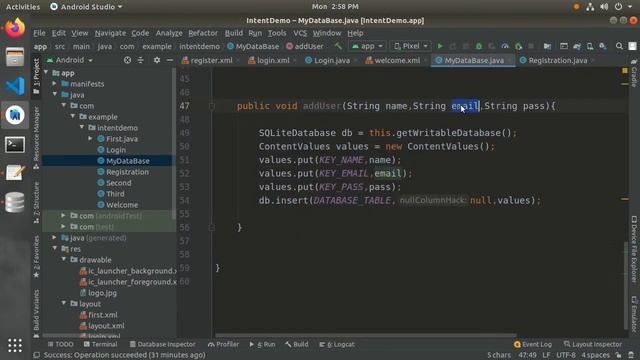Click Search Everywhere magnifier icon

pos(619,46)
